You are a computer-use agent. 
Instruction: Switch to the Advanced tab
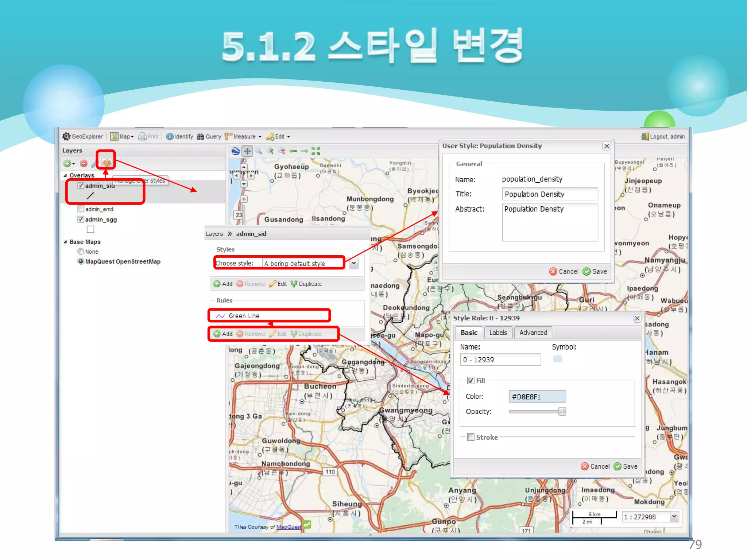[533, 332]
